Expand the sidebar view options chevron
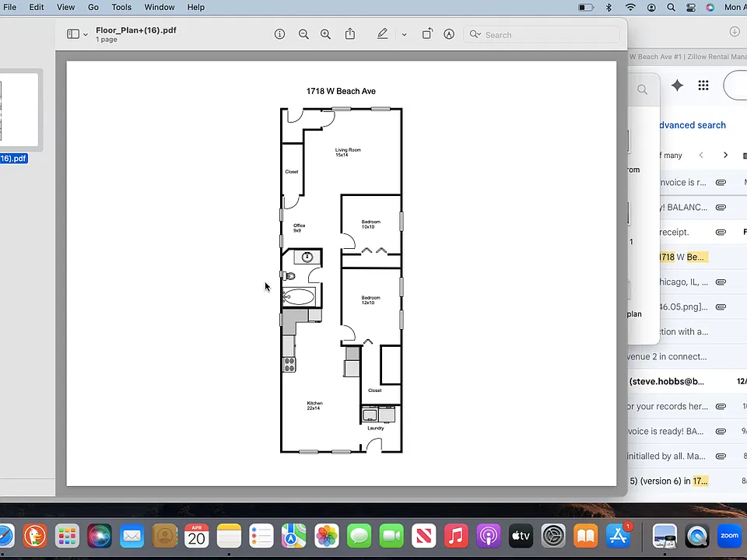The width and height of the screenshot is (747, 560). coord(86,34)
